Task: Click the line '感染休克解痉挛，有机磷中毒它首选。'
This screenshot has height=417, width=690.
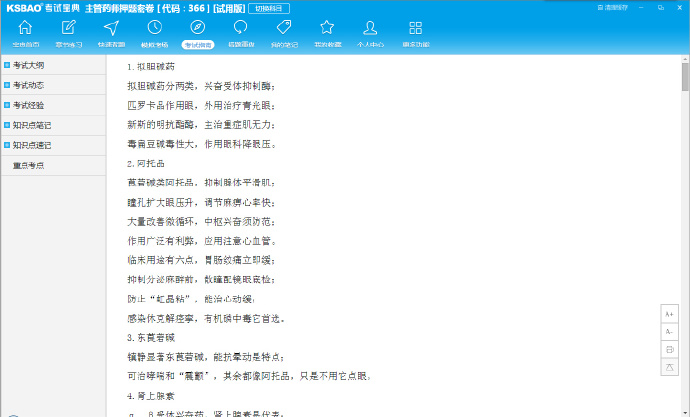Action: [206, 318]
